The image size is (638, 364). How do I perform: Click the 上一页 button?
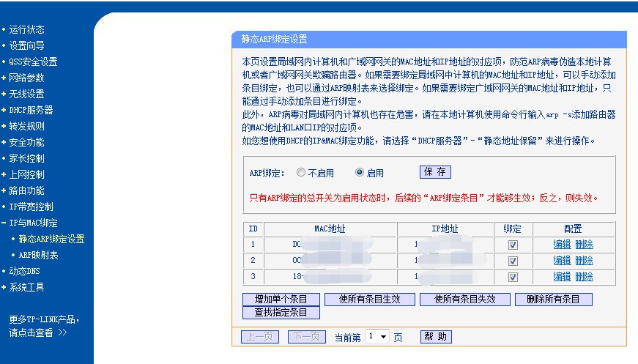click(x=260, y=337)
